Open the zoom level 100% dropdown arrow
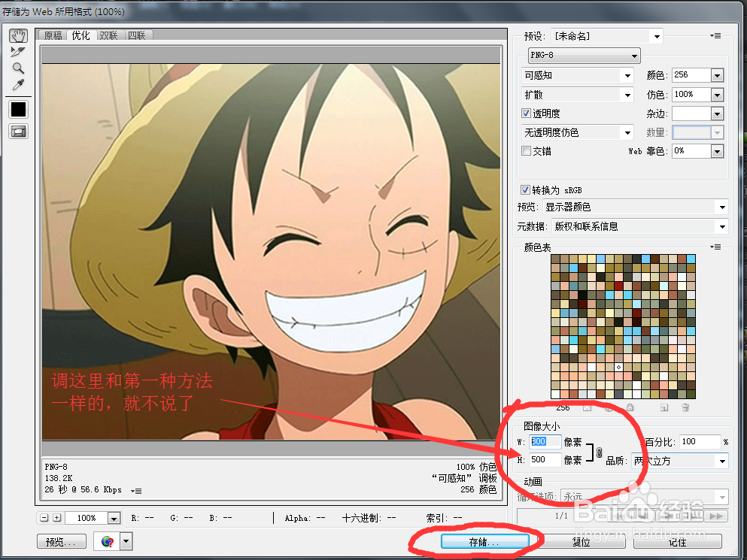The image size is (747, 560). click(x=114, y=518)
